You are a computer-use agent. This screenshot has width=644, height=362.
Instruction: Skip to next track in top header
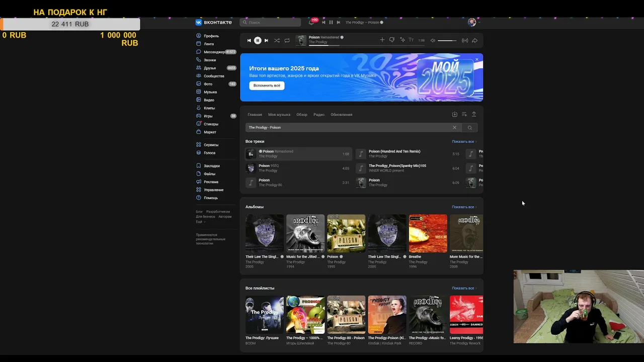(339, 22)
